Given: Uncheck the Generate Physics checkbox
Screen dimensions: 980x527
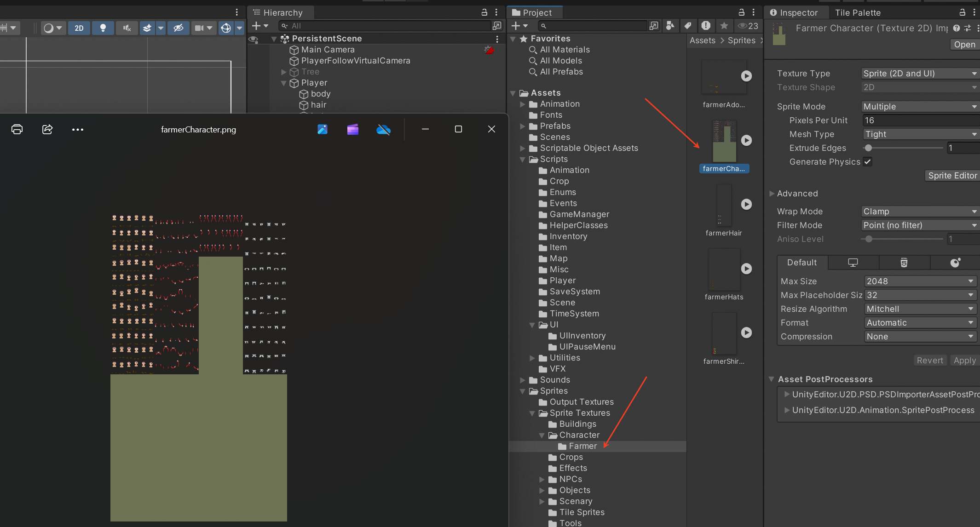Looking at the screenshot, I should 867,161.
